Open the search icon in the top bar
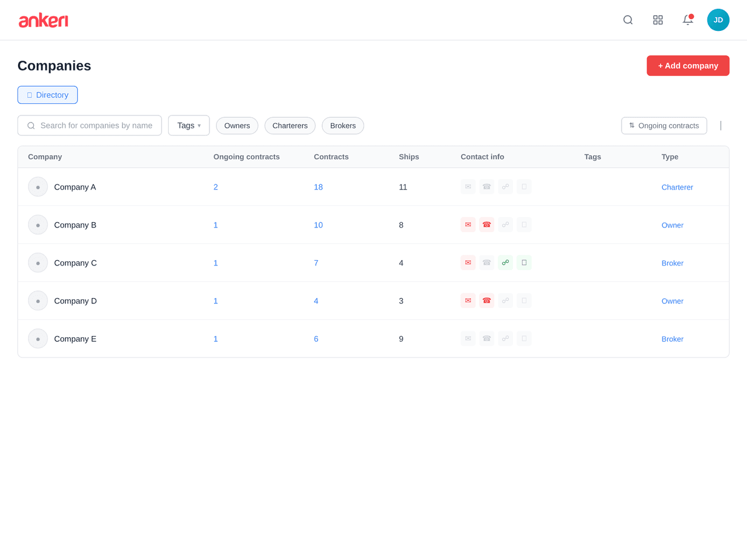This screenshot has height=560, width=747. click(x=628, y=20)
